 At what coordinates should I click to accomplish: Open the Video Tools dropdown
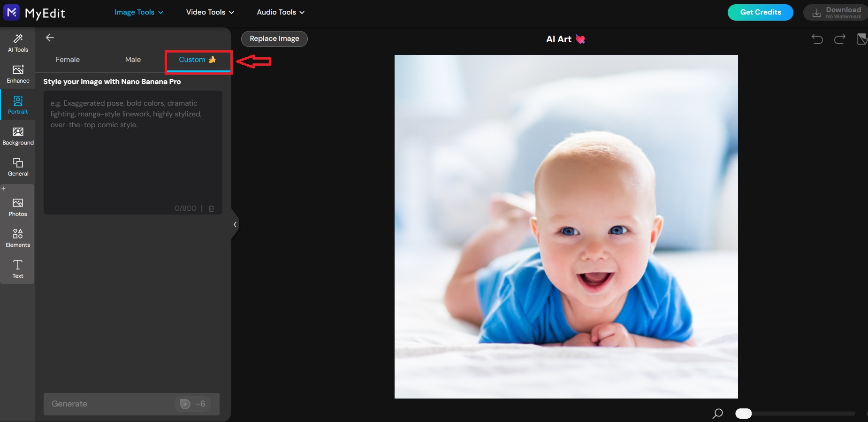(x=210, y=12)
